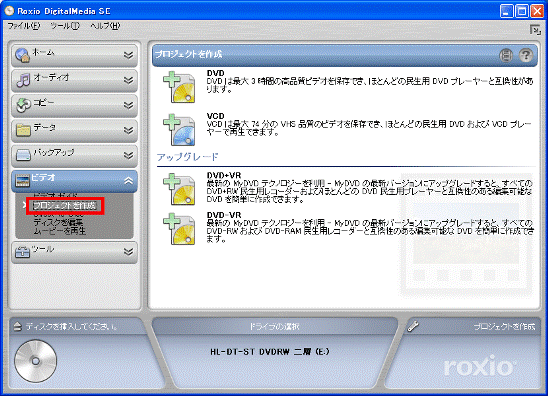Click the コピー disc icon
548x396 pixels.
tap(23, 105)
